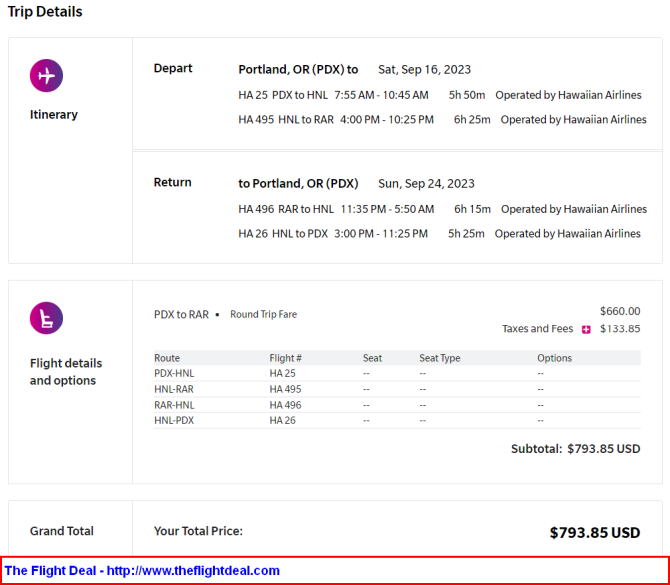Select the departure date Sat, Sep 16, 2023

click(x=424, y=70)
